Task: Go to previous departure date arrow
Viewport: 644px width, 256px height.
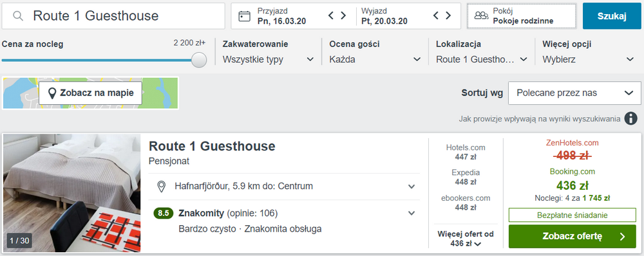Action: tap(436, 15)
